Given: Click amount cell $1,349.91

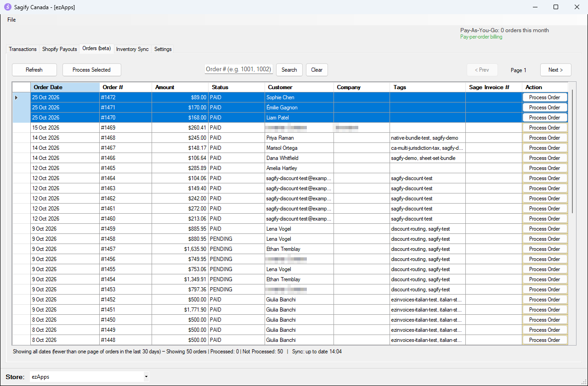Looking at the screenshot, I should tap(181, 279).
